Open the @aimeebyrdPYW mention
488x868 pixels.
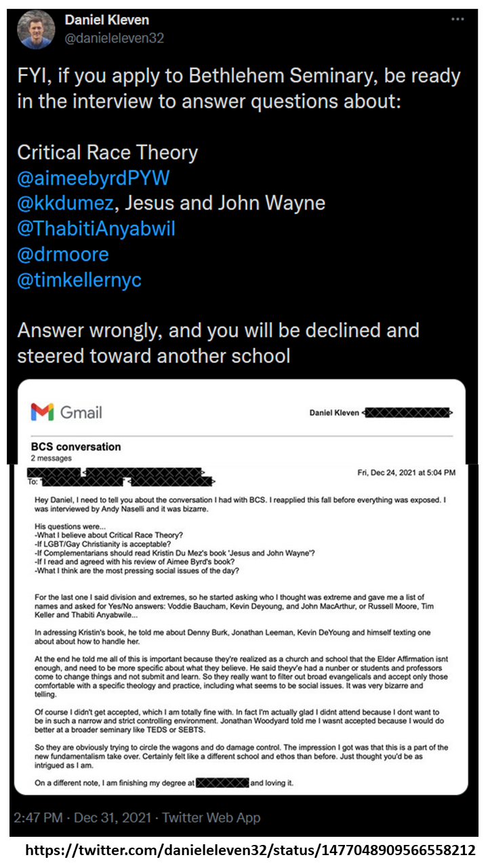coord(94,178)
